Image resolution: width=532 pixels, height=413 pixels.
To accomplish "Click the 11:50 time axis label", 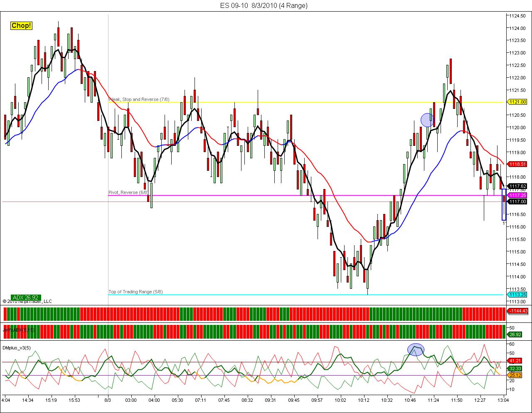I will tap(457, 400).
